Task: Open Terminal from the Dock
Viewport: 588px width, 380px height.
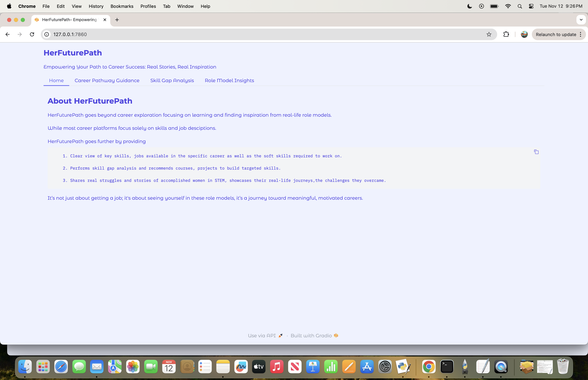Action: pos(447,367)
